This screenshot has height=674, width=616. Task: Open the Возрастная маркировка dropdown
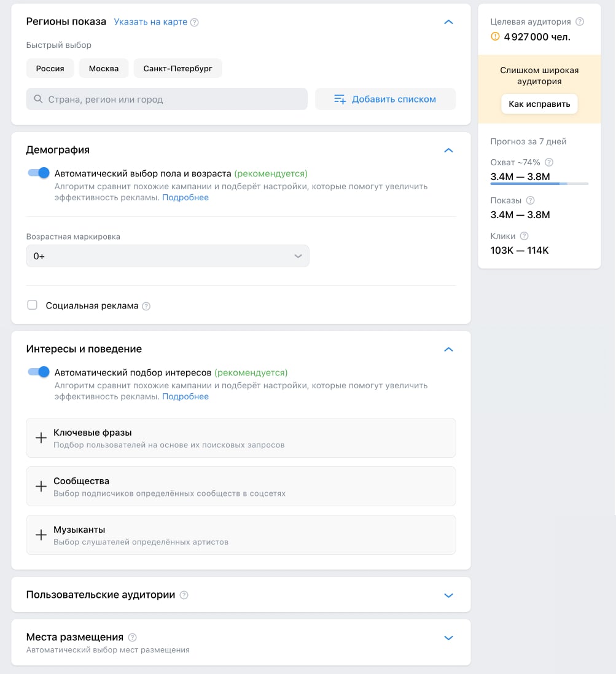167,256
